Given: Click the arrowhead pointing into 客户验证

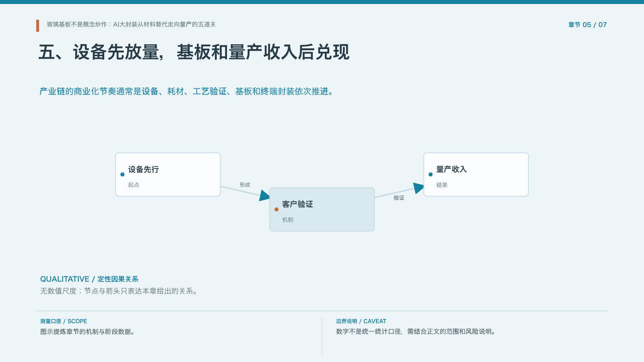Looking at the screenshot, I should pyautogui.click(x=264, y=195).
